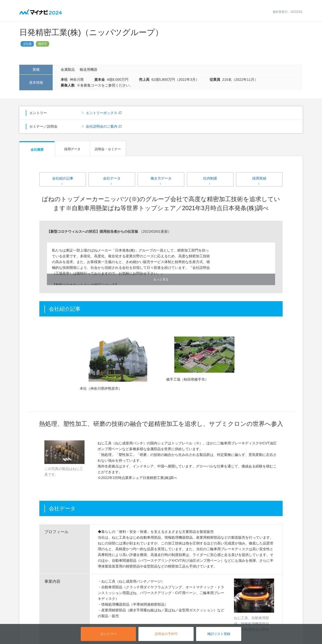Click the 輸送用機器 industry text
The image size is (322, 644).
pos(89,69)
